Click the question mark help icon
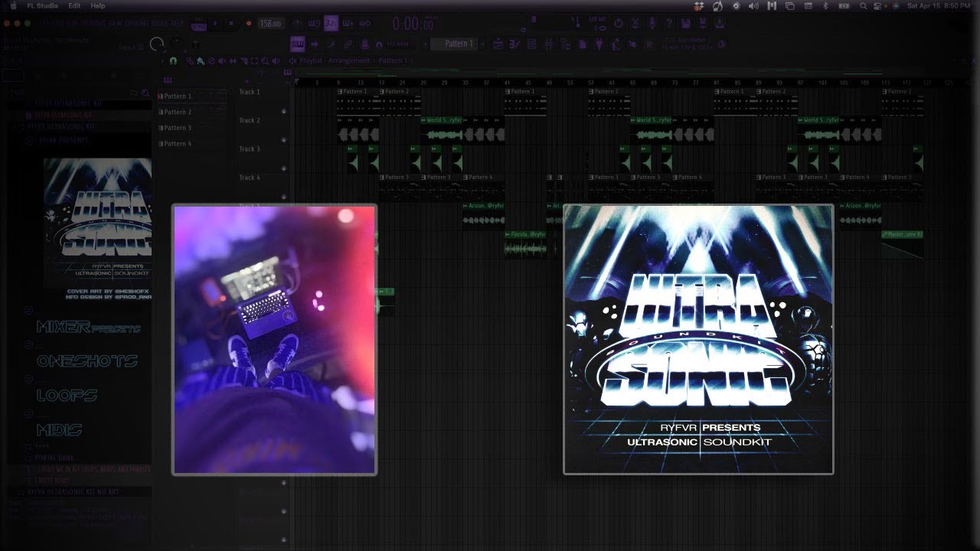This screenshot has height=551, width=980. click(x=668, y=24)
